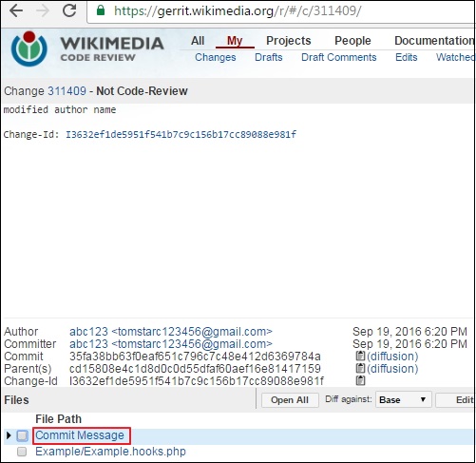Click the browser forward arrow
The image size is (476, 463).
(43, 11)
